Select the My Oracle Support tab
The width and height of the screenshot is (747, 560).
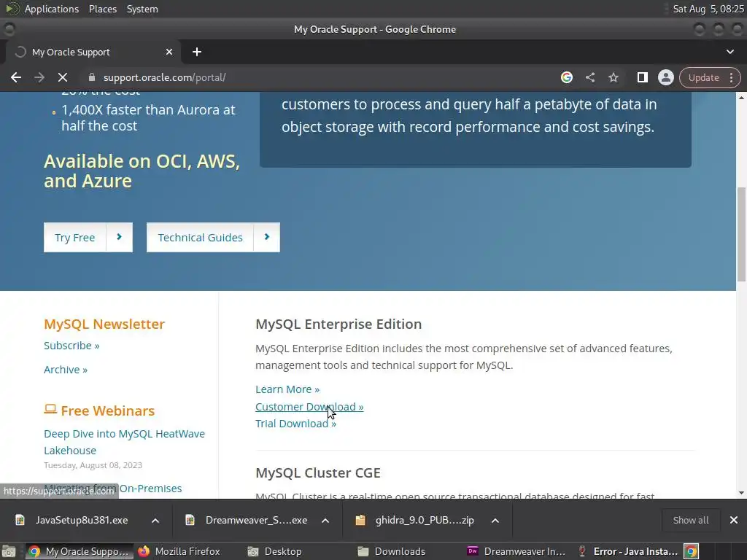click(x=93, y=52)
